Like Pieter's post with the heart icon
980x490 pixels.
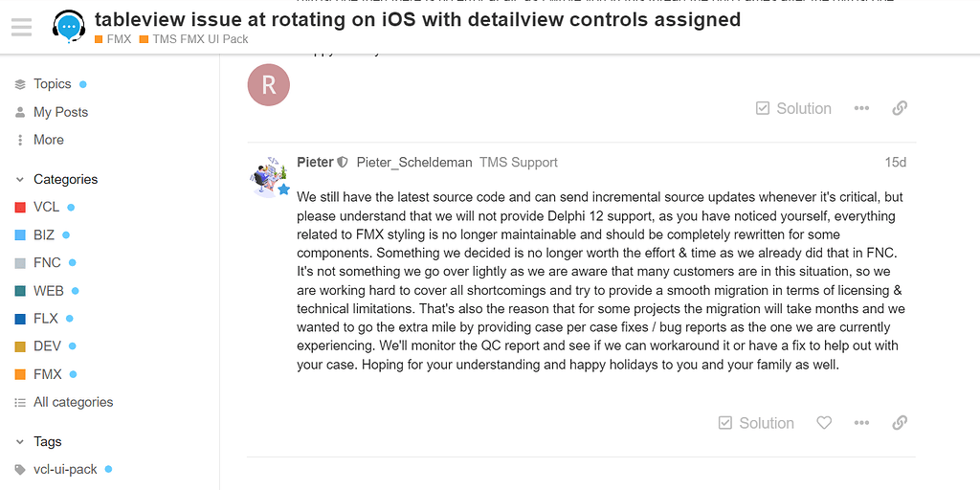824,423
